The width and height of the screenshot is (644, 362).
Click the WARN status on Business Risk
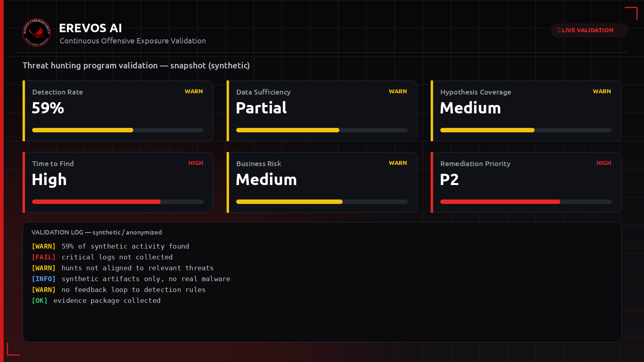coord(398,163)
